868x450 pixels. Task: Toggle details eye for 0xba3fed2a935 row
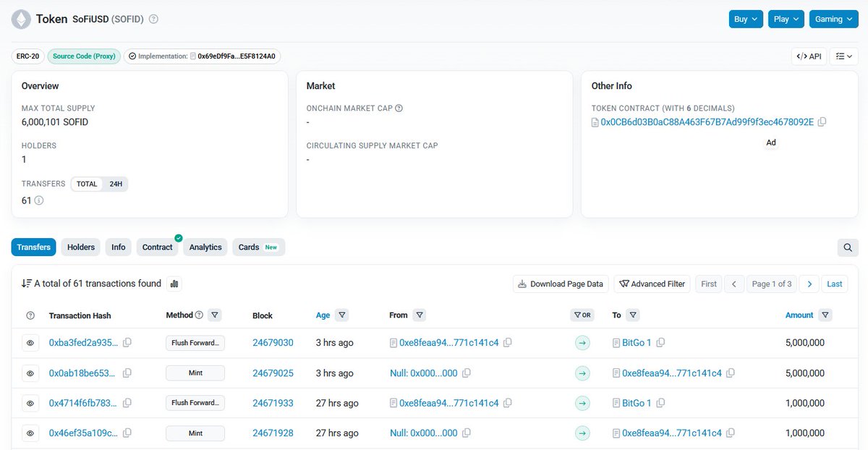(x=30, y=343)
